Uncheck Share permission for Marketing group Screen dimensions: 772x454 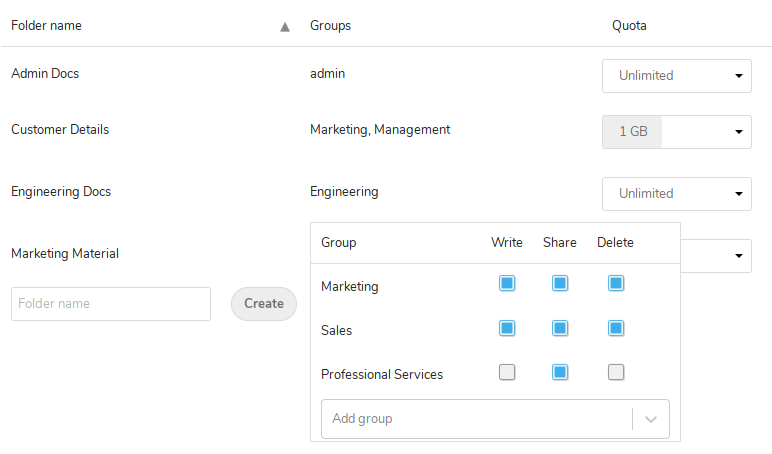tap(560, 284)
